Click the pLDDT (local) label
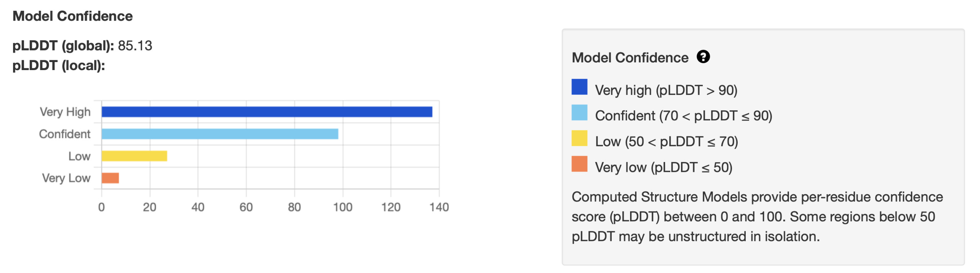 click(59, 65)
